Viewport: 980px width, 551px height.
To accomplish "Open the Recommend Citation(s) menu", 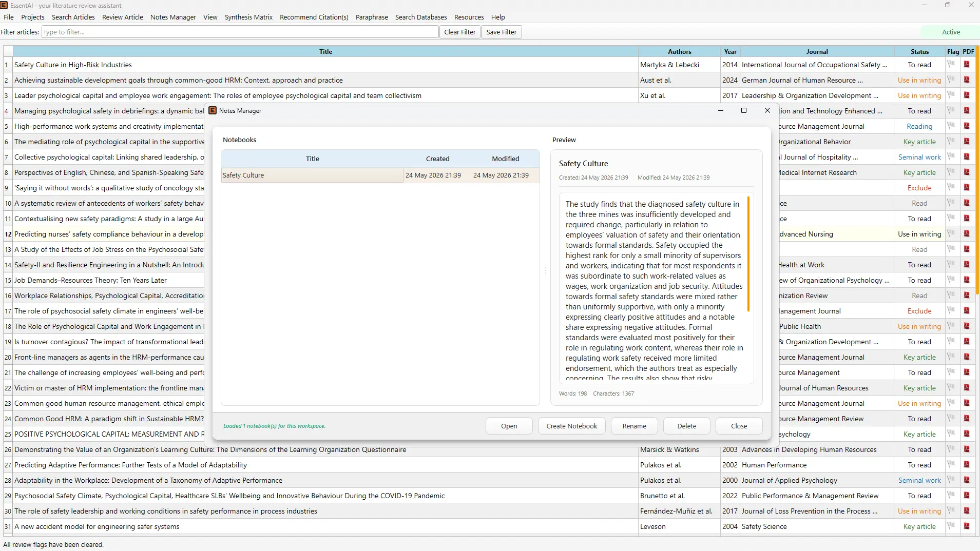I will pyautogui.click(x=314, y=17).
